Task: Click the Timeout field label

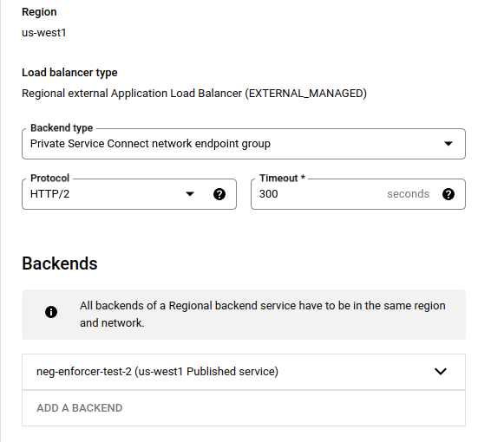Action: click(x=282, y=178)
